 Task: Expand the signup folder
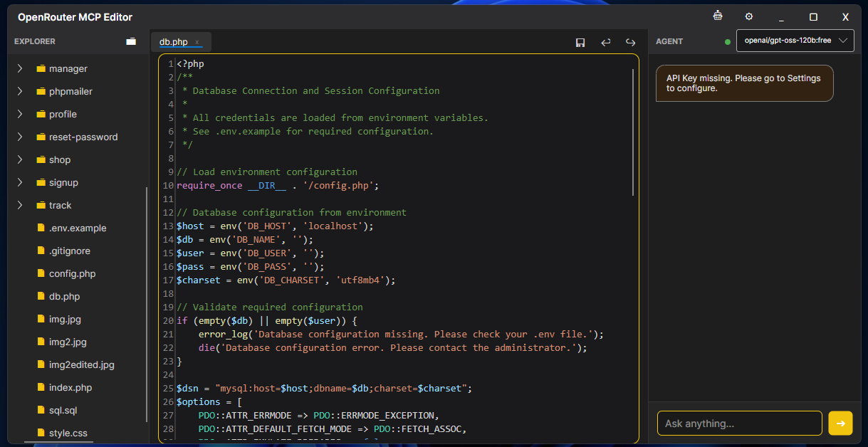point(19,182)
